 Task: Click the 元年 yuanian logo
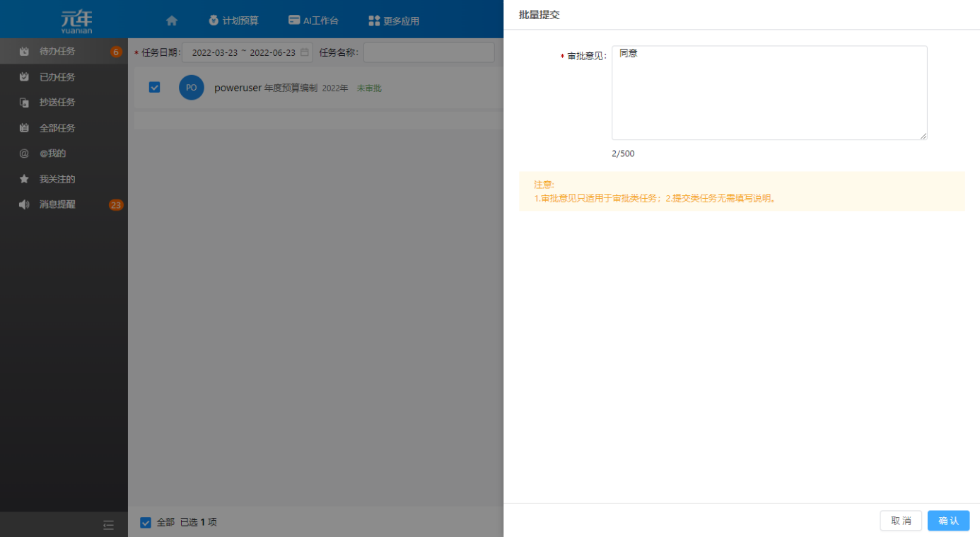pos(76,21)
